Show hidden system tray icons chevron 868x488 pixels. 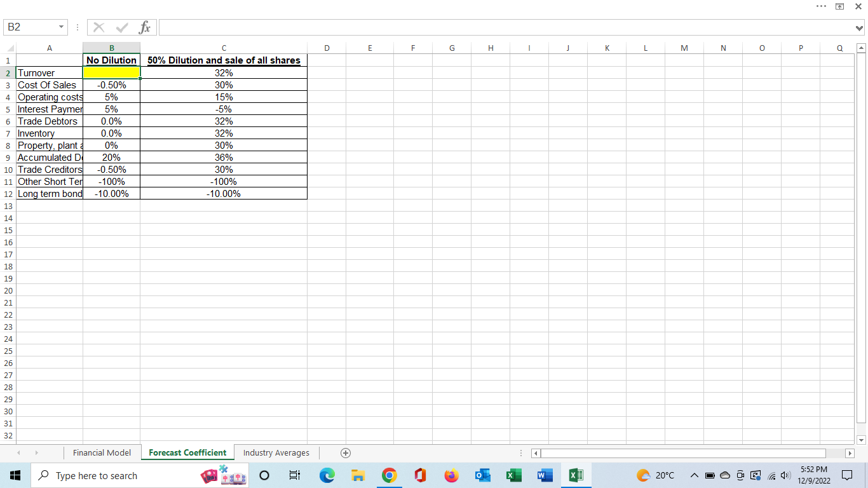[x=695, y=475]
